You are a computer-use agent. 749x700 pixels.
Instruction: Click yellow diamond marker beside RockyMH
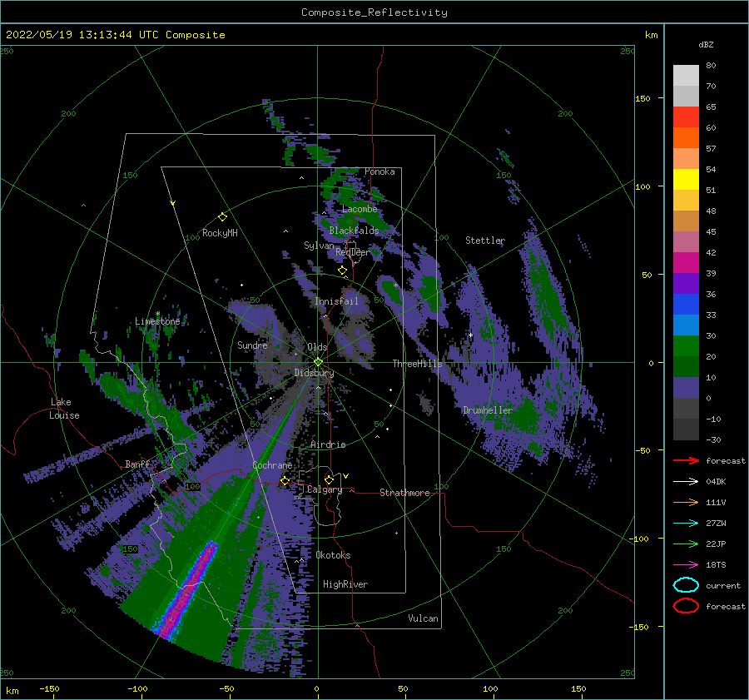222,217
